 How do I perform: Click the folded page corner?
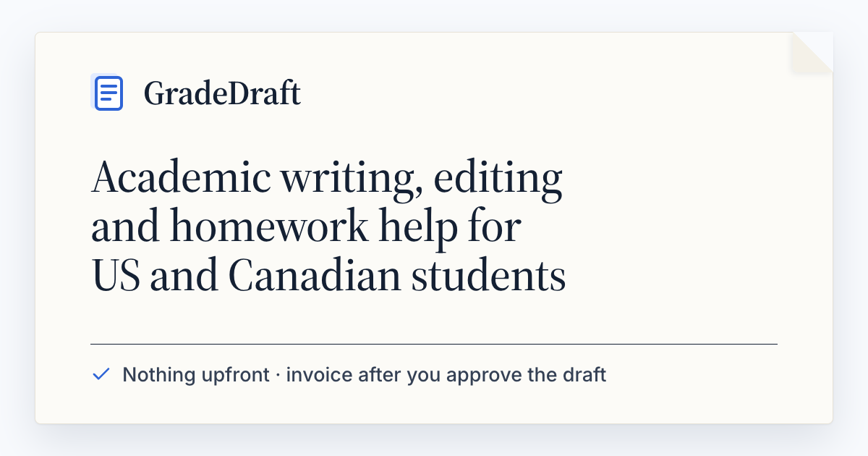point(812,53)
